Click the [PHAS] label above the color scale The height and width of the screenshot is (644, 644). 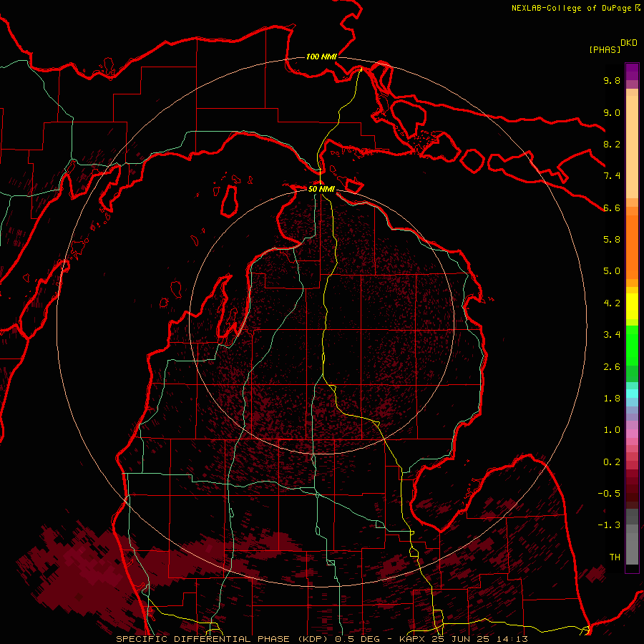pyautogui.click(x=605, y=49)
